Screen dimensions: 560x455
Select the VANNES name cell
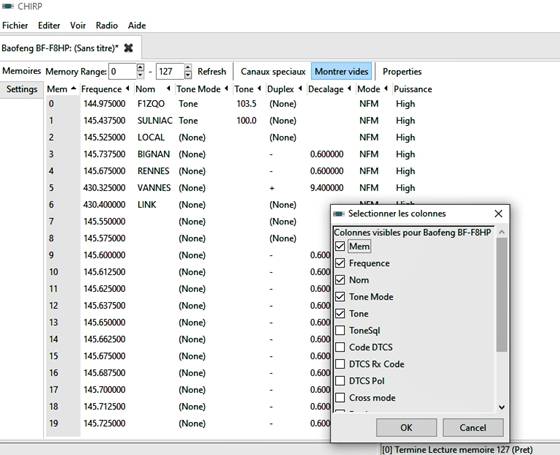tap(154, 188)
